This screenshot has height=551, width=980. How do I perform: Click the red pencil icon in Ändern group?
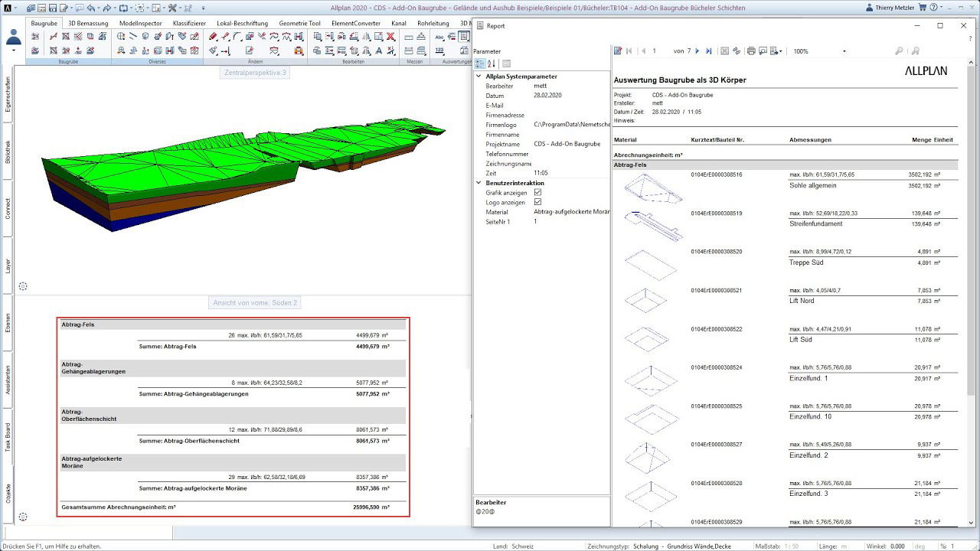click(x=214, y=37)
